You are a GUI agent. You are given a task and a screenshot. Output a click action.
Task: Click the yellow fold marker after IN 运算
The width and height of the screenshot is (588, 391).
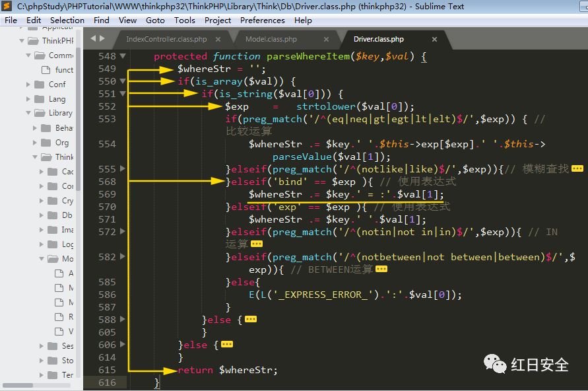(x=257, y=244)
